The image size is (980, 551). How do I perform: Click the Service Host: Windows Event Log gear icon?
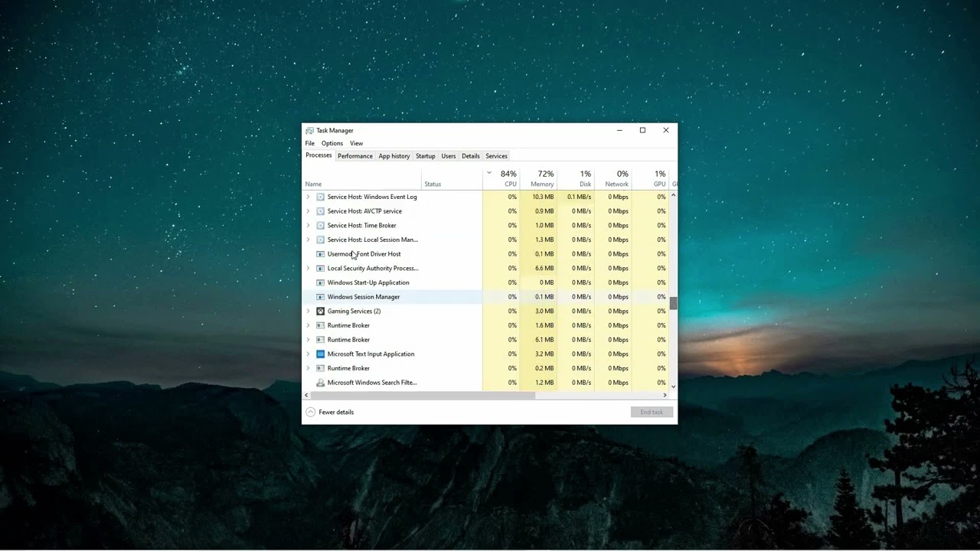321,197
